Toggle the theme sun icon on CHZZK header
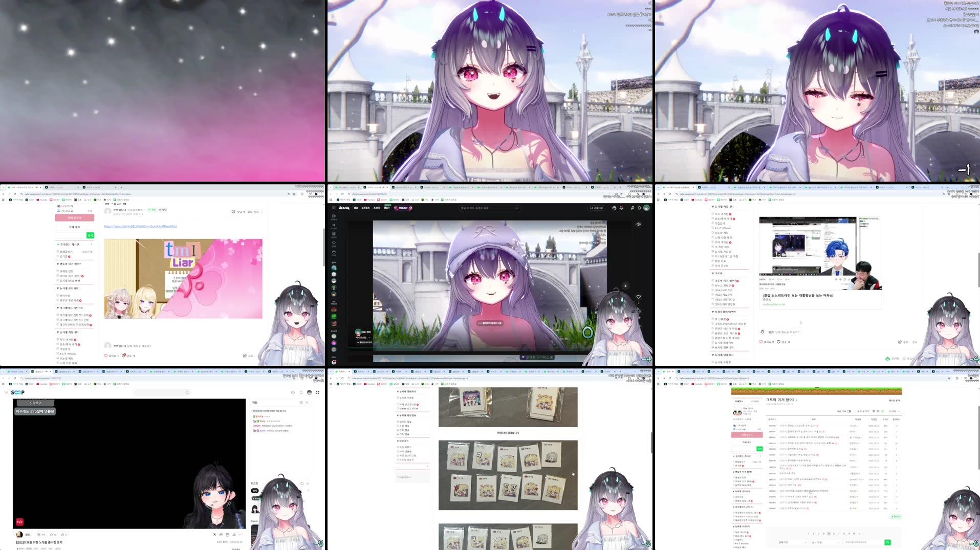The width and height of the screenshot is (980, 550). click(639, 208)
